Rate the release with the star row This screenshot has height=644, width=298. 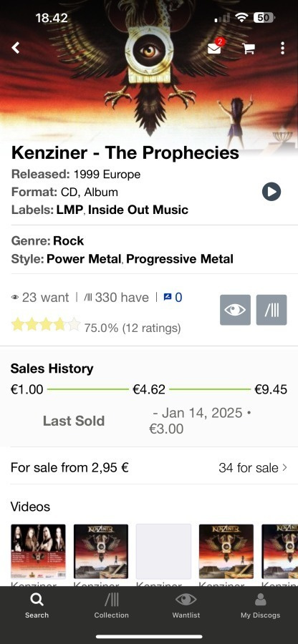coord(46,324)
